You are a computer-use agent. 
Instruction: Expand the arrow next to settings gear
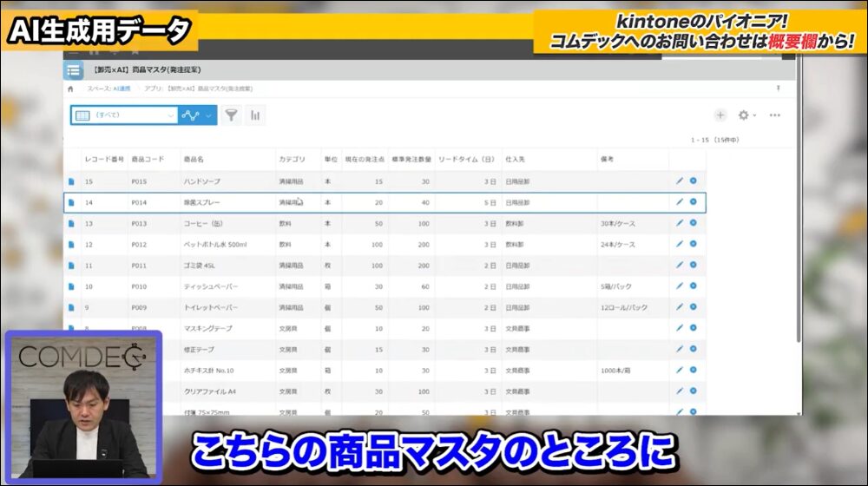click(754, 115)
